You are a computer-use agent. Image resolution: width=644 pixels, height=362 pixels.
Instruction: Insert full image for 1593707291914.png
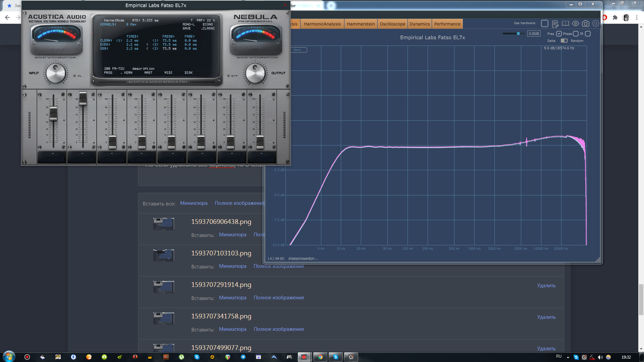[279, 298]
